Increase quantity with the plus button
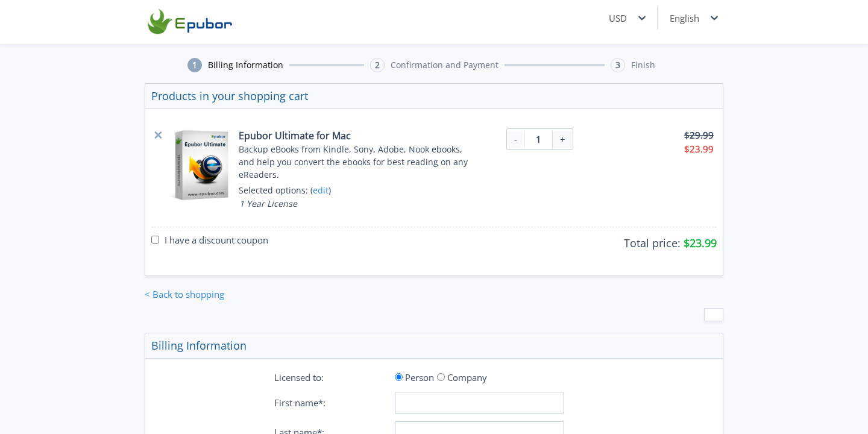Screen dimensions: 868x434 coord(562,139)
